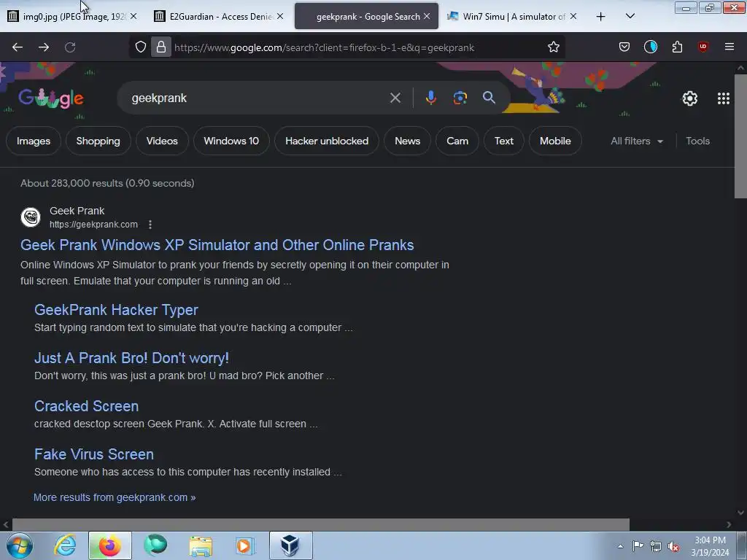747x560 pixels.
Task: Open Cracked Screen link
Action: (x=87, y=406)
